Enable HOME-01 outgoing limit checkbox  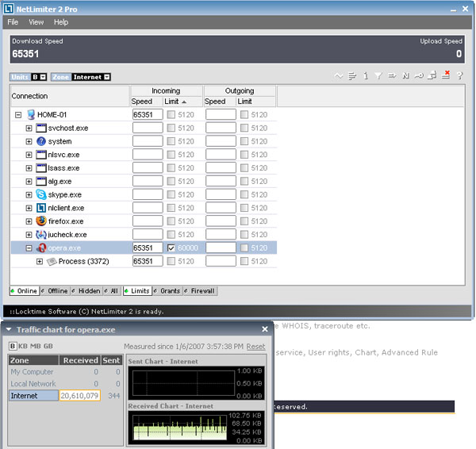click(x=244, y=115)
